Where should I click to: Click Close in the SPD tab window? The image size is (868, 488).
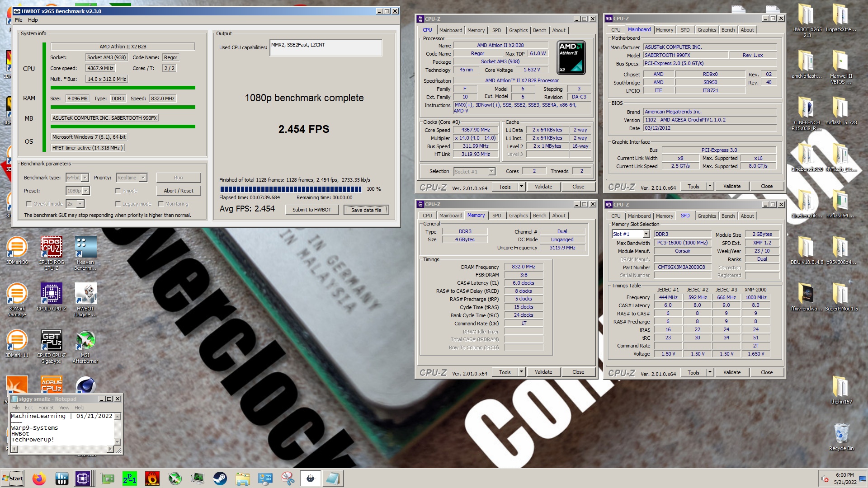pyautogui.click(x=767, y=372)
